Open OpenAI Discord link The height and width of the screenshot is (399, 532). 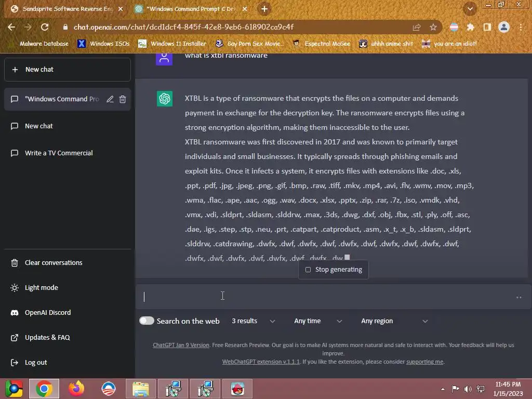pos(68,312)
